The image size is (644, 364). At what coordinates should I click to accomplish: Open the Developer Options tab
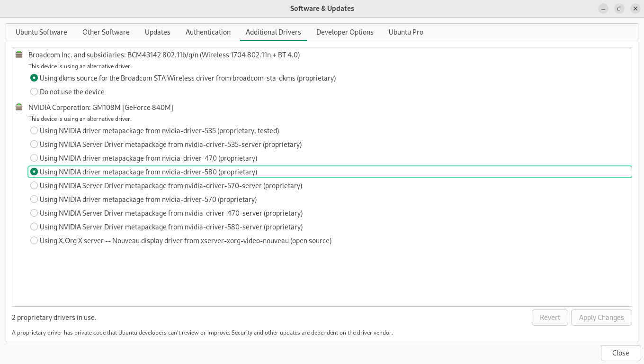[345, 32]
